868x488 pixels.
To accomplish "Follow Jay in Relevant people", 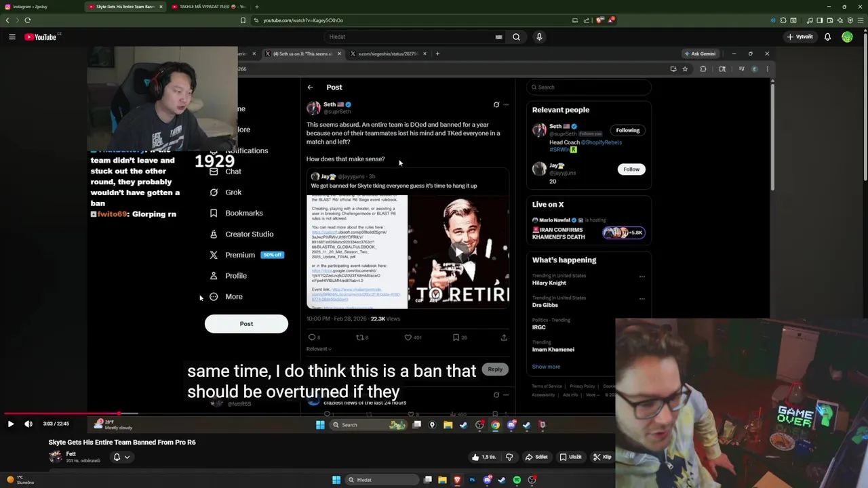I will point(631,169).
